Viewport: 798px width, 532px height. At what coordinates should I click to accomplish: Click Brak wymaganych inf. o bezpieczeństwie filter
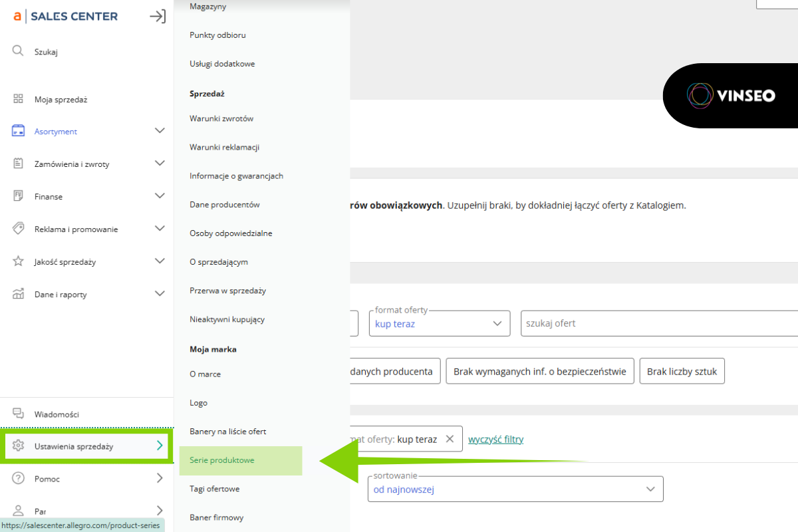coord(540,372)
